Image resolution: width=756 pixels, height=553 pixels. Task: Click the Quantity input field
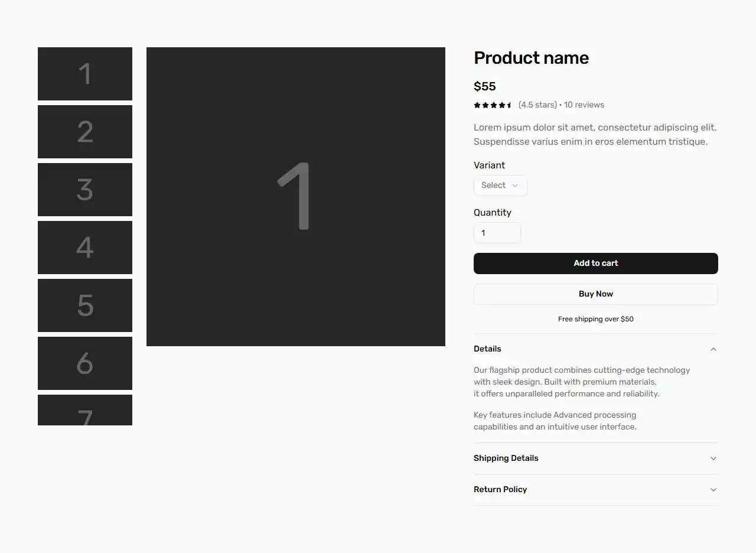[497, 232]
